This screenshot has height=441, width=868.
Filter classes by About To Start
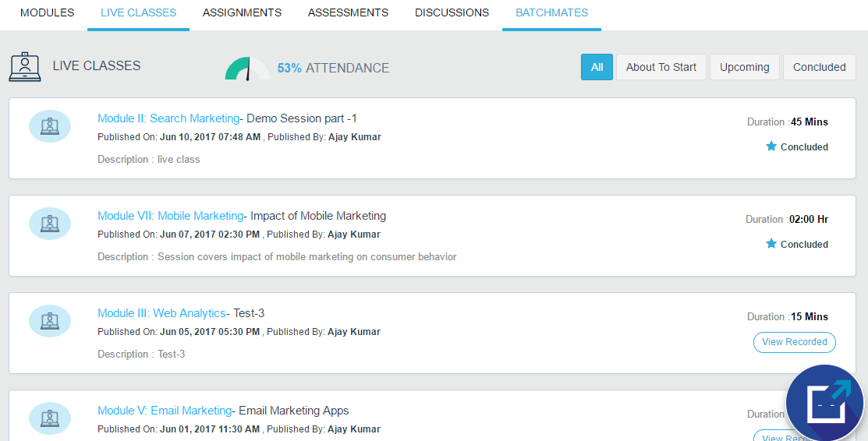pos(661,67)
